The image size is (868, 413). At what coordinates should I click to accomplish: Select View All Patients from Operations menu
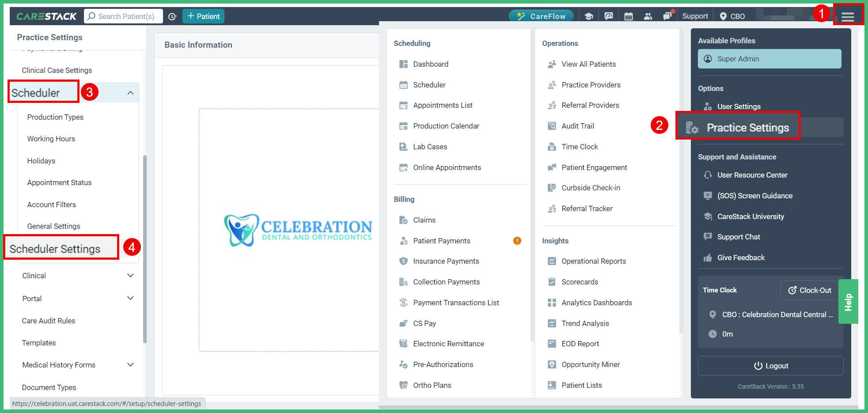point(588,64)
